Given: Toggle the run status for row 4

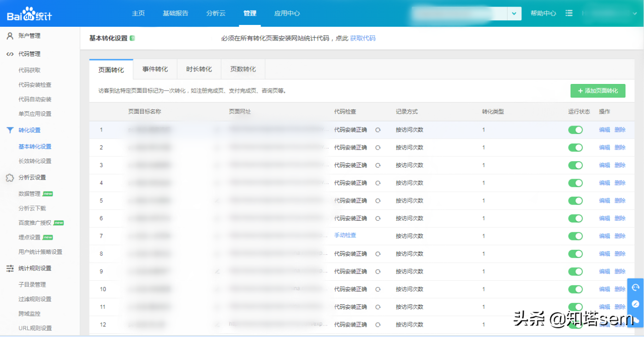Looking at the screenshot, I should [x=575, y=183].
